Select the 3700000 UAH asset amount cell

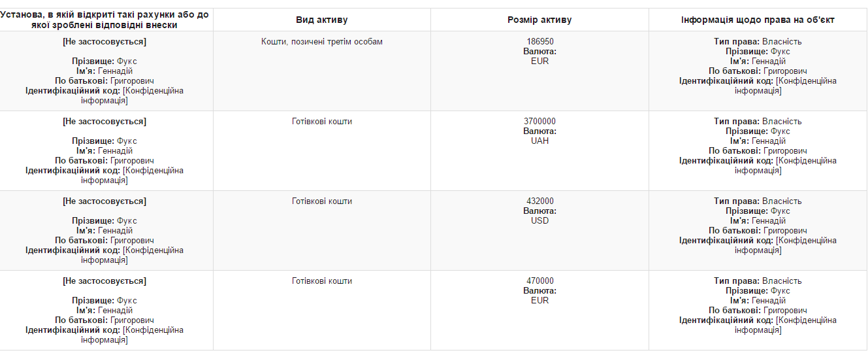539,131
